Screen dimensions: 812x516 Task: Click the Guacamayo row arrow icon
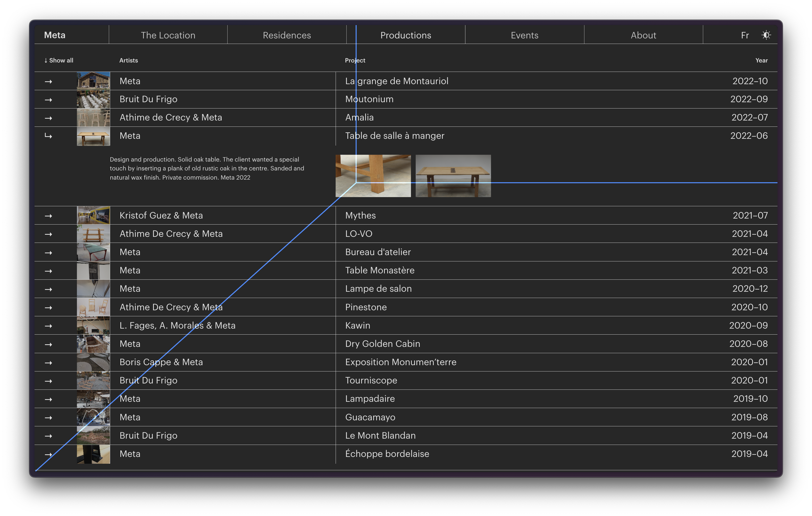click(48, 418)
